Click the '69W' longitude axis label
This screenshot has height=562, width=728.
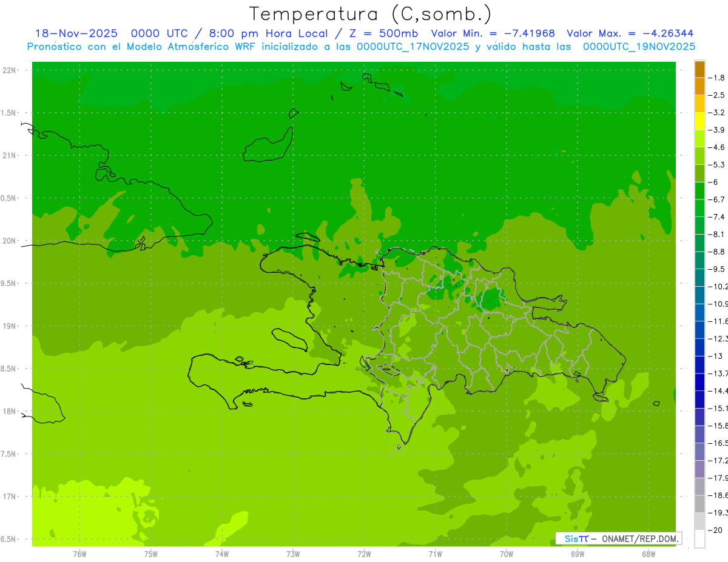click(x=578, y=554)
